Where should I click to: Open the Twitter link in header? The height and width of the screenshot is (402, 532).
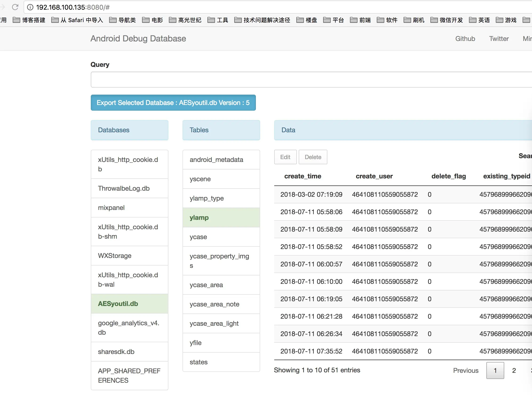(499, 39)
